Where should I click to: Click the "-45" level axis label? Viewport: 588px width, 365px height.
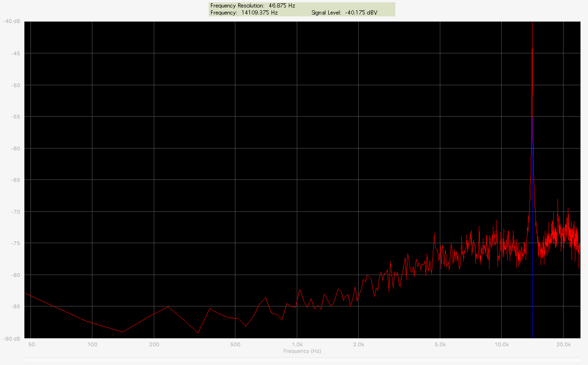tap(15, 53)
